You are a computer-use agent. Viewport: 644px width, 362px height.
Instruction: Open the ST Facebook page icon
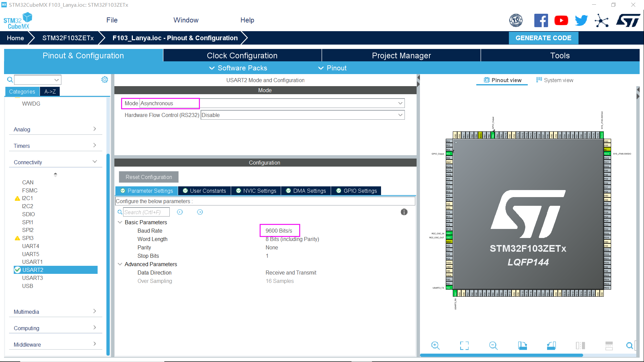[x=541, y=20]
